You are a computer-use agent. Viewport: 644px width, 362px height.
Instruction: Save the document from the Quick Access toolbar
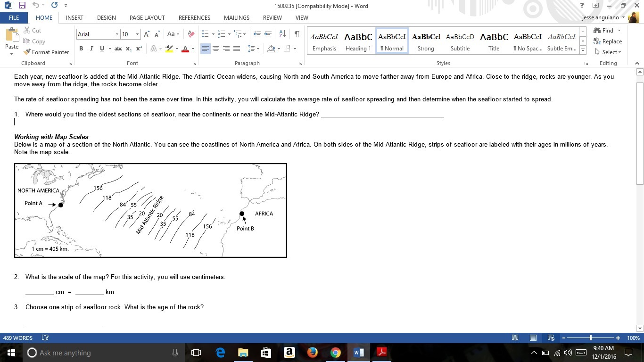pyautogui.click(x=22, y=6)
